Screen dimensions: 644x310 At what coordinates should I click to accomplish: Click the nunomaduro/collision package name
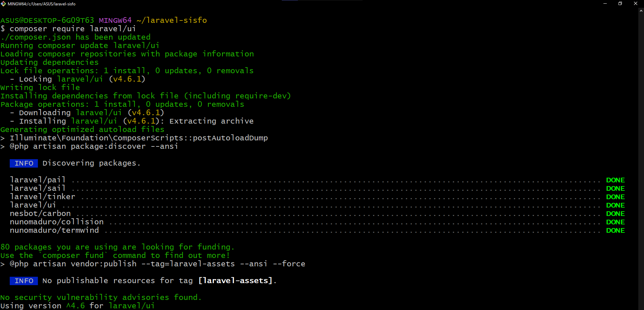click(x=57, y=222)
